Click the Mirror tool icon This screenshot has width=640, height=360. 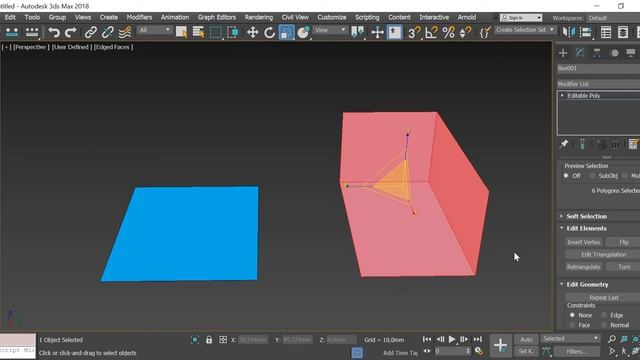click(569, 32)
